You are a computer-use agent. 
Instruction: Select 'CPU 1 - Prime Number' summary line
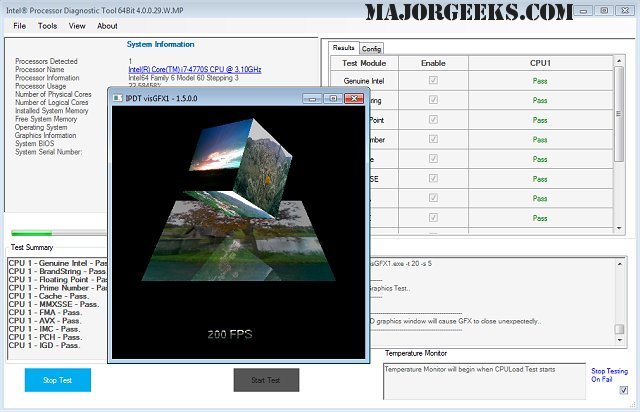coord(57,288)
